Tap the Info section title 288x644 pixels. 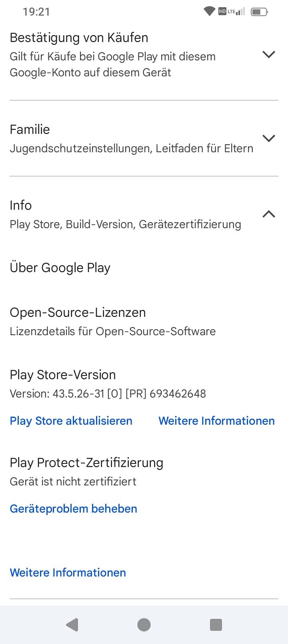point(21,205)
